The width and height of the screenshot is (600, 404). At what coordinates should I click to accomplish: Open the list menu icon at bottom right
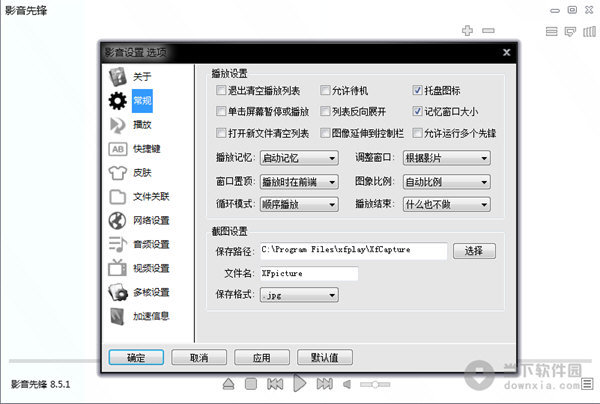587,384
